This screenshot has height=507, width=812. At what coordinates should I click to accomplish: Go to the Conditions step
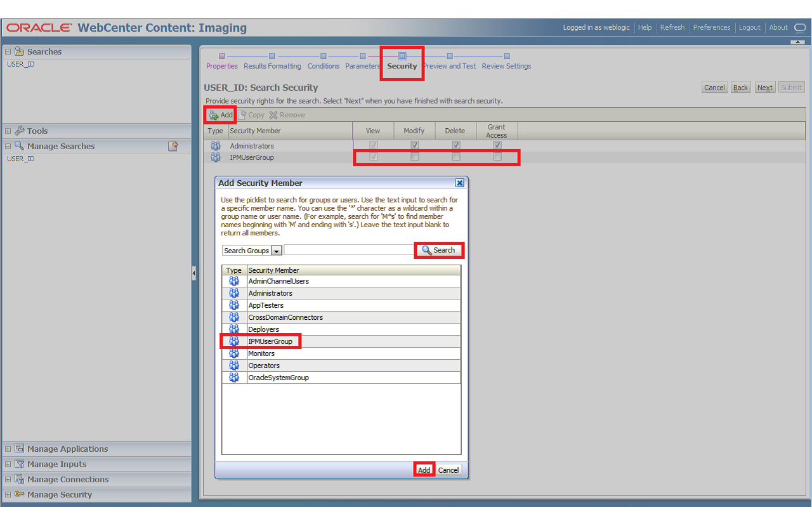[x=324, y=66]
